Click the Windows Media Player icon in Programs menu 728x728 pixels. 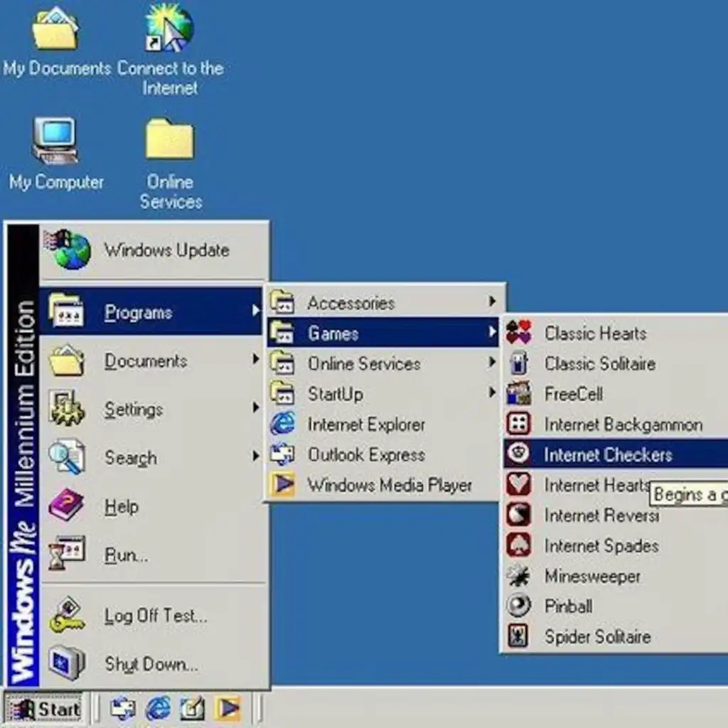pyautogui.click(x=283, y=485)
